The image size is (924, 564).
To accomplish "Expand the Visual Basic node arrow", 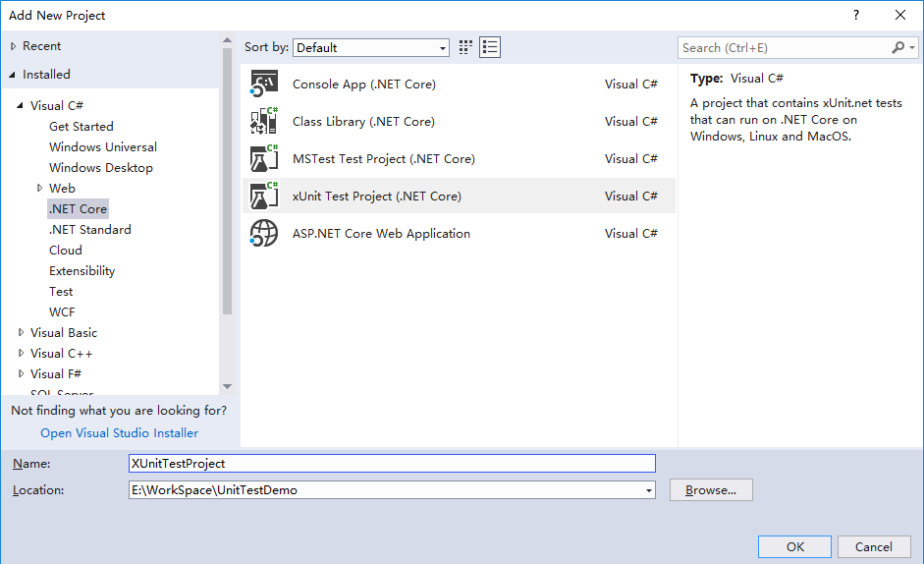I will coord(21,333).
